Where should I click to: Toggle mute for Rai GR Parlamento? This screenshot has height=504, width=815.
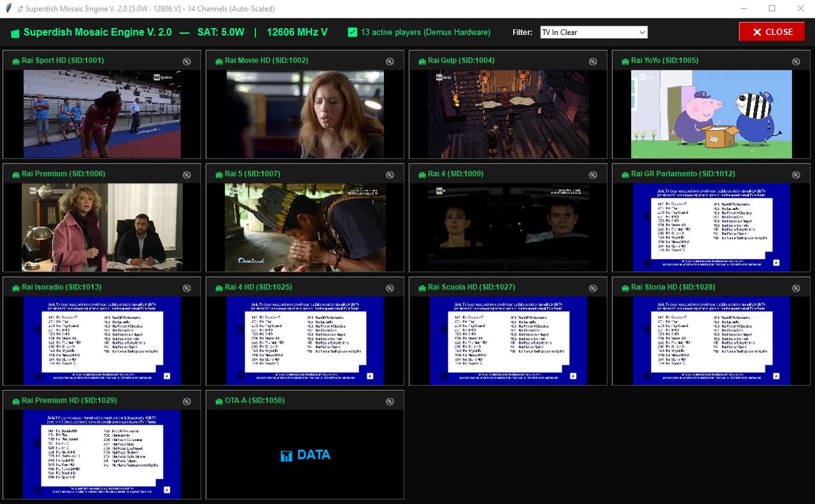click(x=796, y=175)
